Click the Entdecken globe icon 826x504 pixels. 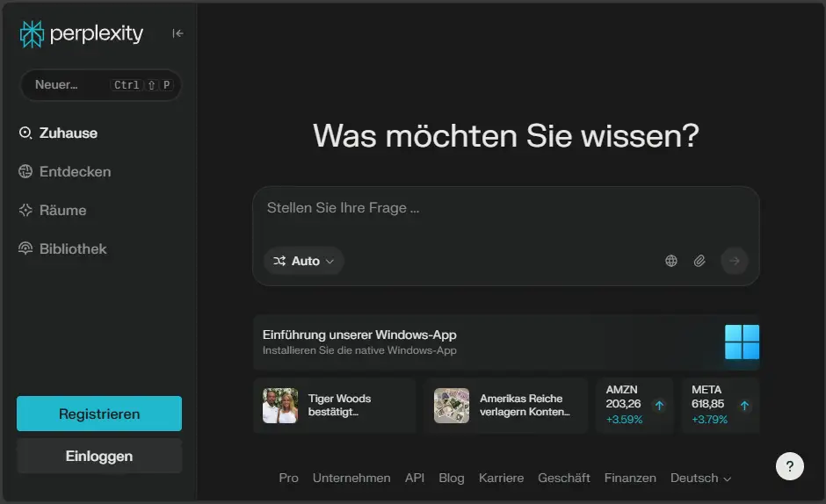[25, 171]
